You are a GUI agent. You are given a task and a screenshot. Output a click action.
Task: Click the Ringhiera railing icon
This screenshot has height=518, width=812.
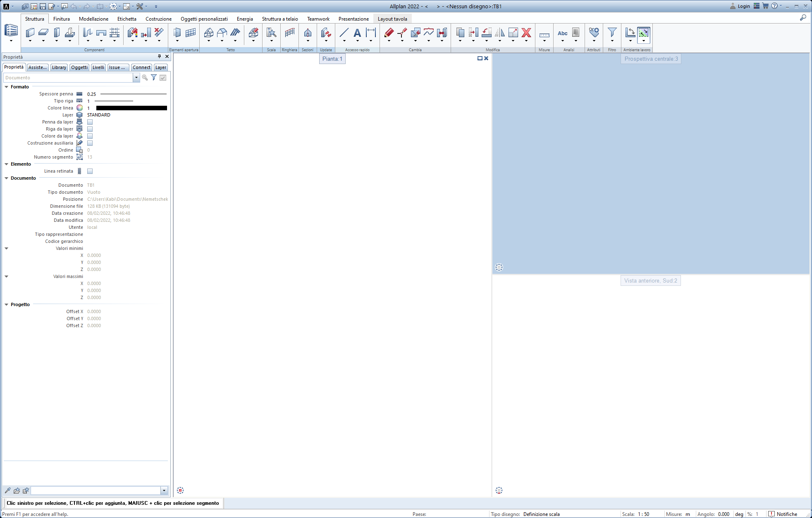(x=289, y=33)
